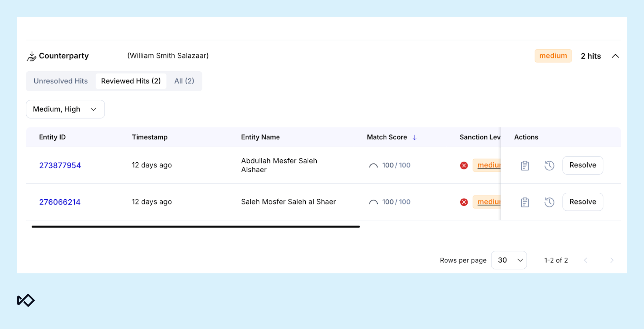Click Resolve for Abdullah Mesfer Saleh Alshaer

[x=583, y=165]
